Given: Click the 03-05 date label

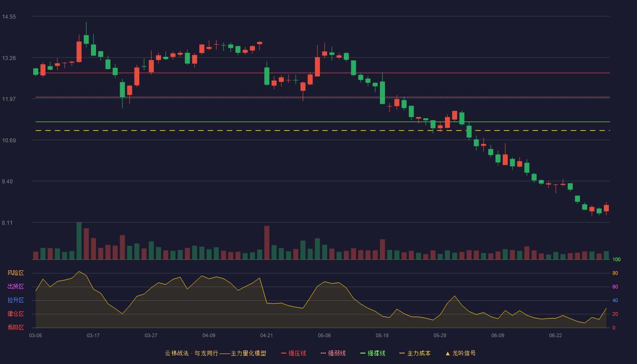Looking at the screenshot, I should click(35, 335).
